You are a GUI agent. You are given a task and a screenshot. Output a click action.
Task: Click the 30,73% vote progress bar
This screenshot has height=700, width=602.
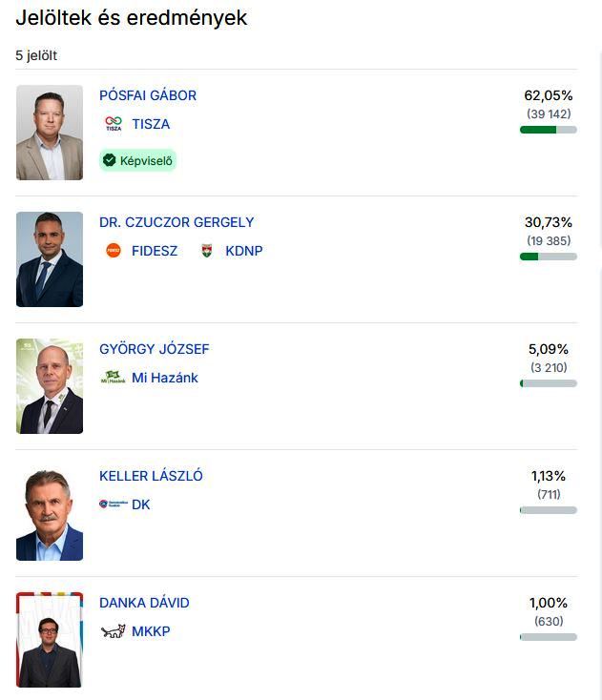tap(549, 257)
